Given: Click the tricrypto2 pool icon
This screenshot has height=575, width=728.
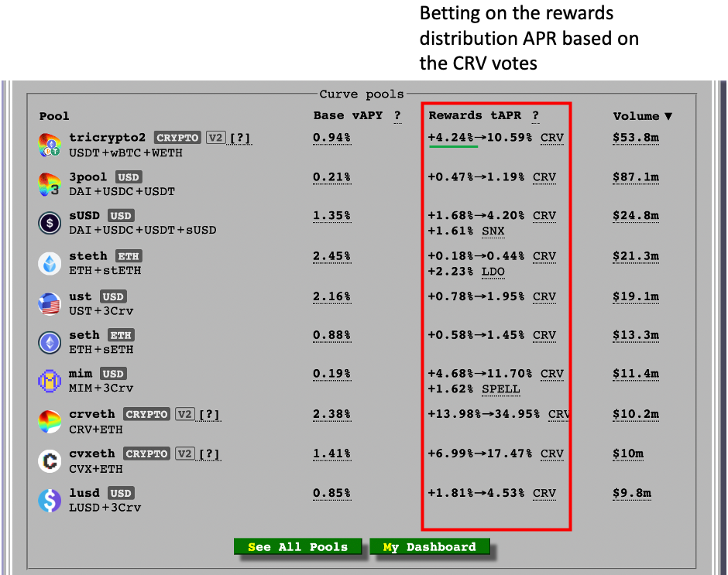Looking at the screenshot, I should 50,145.
